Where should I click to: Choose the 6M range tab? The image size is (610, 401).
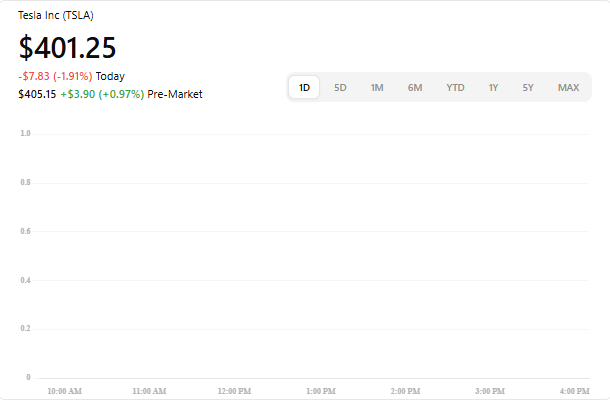[415, 88]
